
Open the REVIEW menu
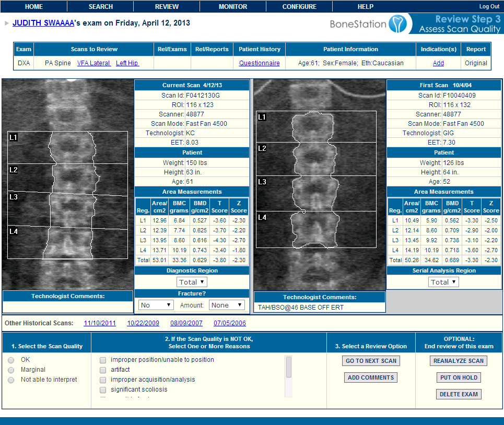[167, 7]
